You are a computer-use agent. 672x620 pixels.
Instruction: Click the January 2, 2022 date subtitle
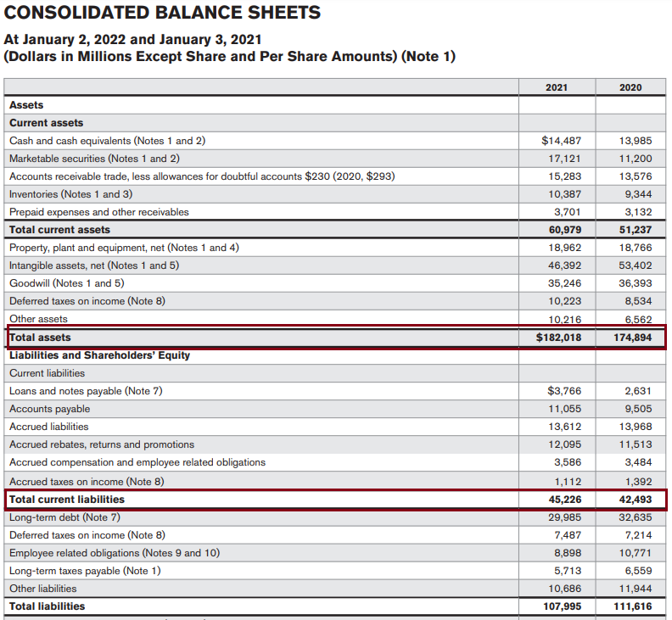click(133, 39)
